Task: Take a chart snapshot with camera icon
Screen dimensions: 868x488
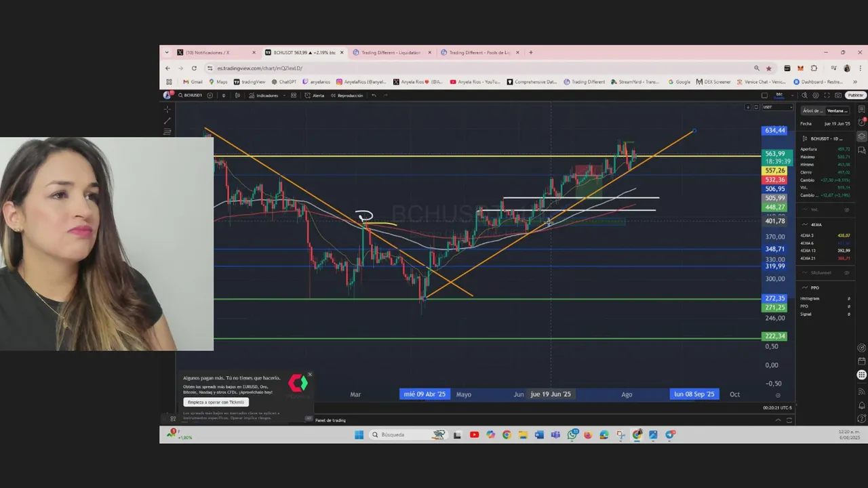Action: pyautogui.click(x=838, y=96)
